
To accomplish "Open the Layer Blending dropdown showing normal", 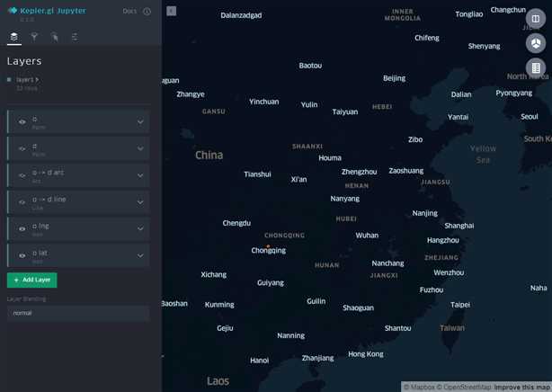I will [78, 313].
